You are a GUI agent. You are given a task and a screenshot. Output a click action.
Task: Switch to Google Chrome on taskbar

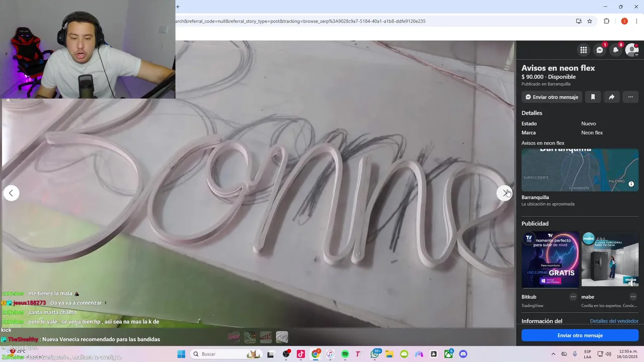point(315,354)
